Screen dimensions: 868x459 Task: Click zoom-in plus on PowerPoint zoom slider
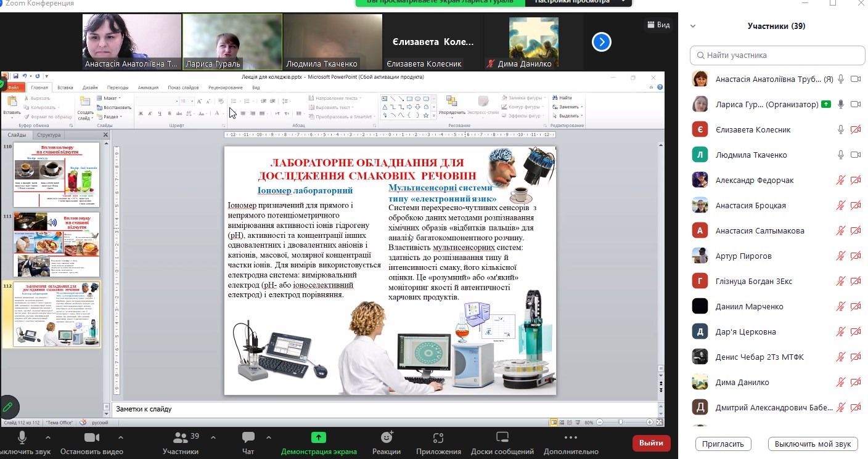(650, 422)
